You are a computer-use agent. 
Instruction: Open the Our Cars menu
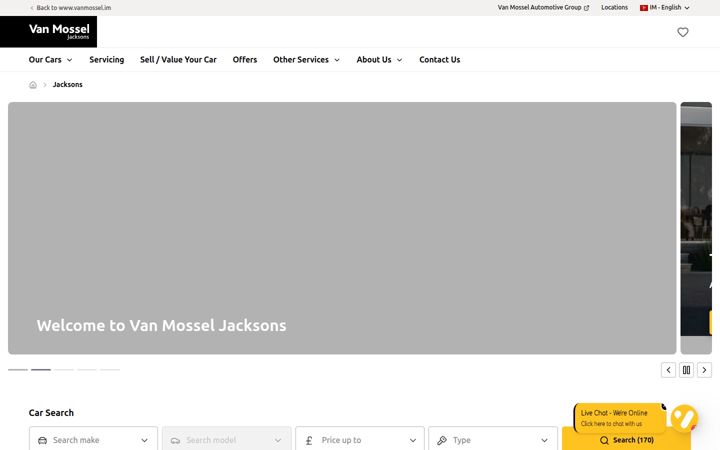(x=51, y=60)
